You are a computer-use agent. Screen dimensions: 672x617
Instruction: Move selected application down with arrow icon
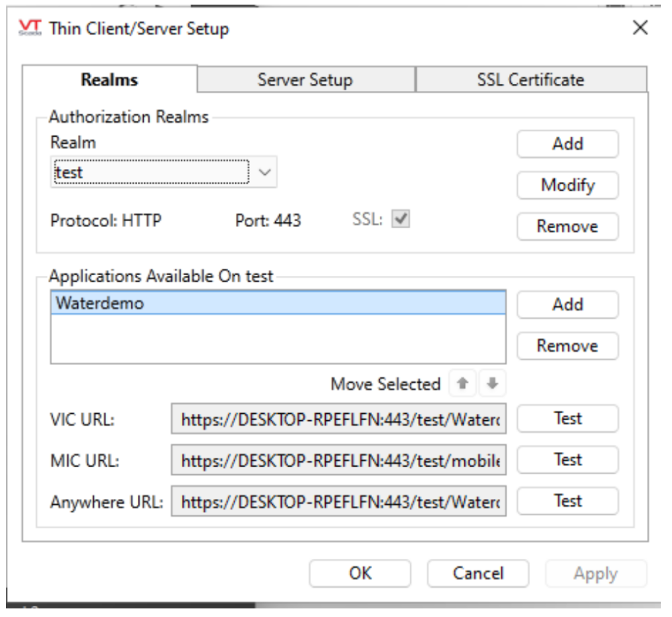(x=491, y=384)
